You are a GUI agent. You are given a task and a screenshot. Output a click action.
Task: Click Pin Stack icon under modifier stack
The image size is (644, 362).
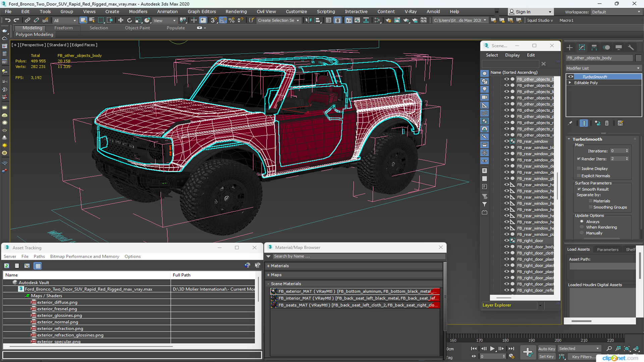coord(570,123)
